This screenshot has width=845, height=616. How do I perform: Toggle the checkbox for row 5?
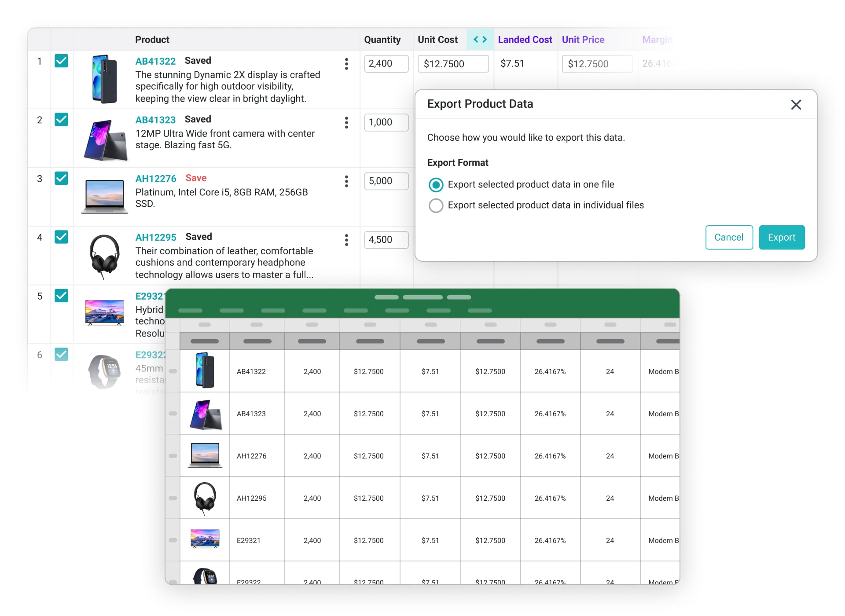[x=61, y=296]
